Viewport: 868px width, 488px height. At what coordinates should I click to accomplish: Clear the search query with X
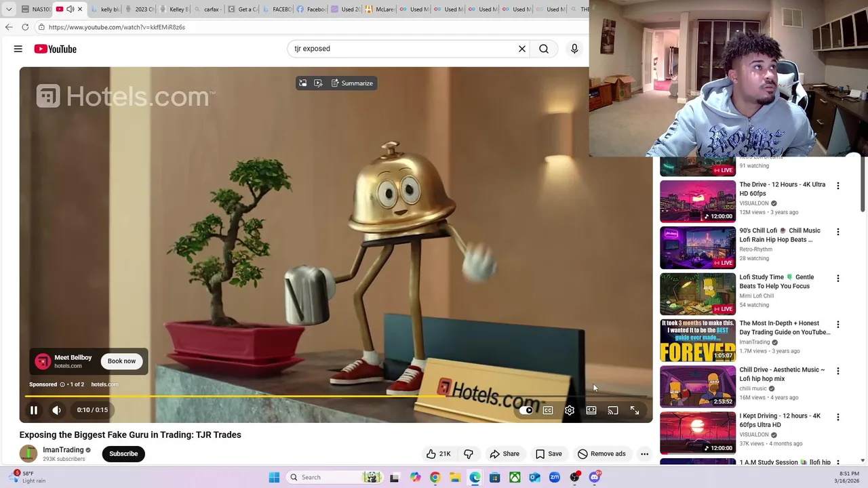522,49
